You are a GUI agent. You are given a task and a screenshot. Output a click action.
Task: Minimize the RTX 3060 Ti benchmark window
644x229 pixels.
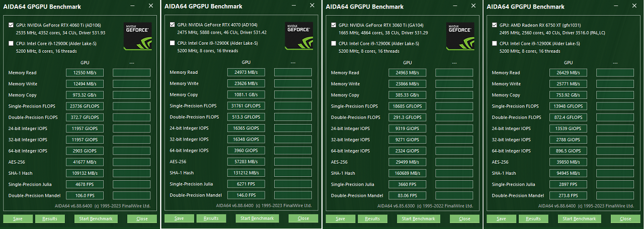[454, 6]
